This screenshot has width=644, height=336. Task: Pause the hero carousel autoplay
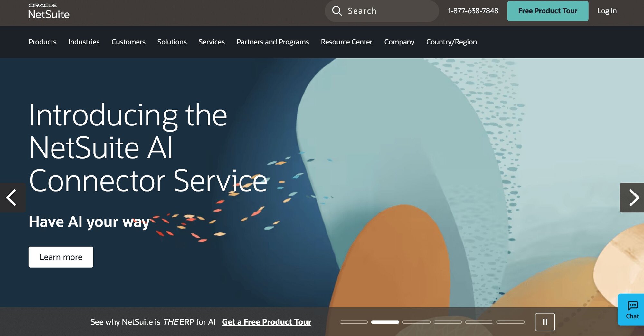coord(545,322)
